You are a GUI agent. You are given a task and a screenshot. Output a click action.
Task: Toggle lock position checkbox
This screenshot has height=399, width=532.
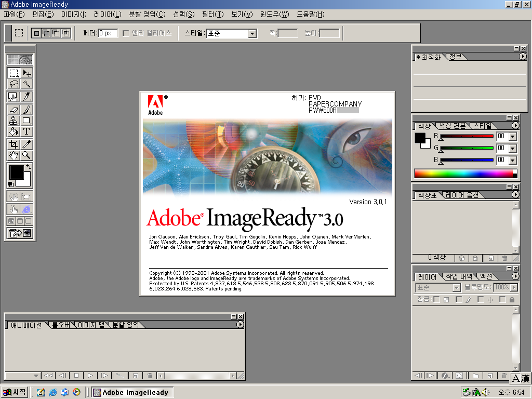(481, 300)
